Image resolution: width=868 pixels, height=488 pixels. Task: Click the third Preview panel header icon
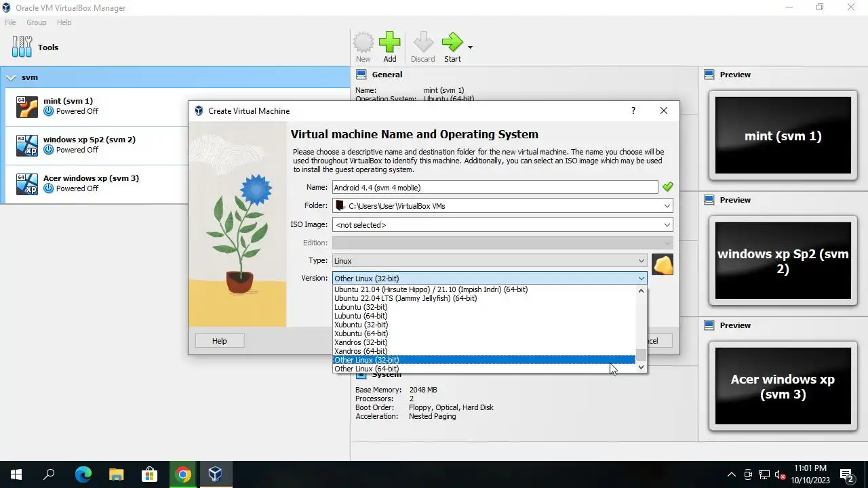(709, 325)
